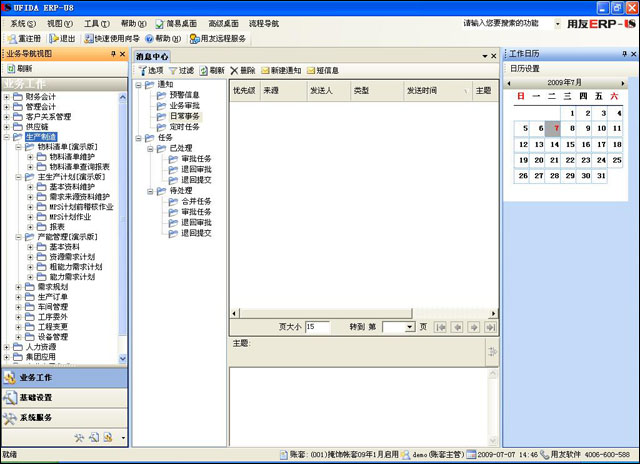Select 日常事务 in notice tree
This screenshot has height=464, width=640.
pyautogui.click(x=184, y=116)
